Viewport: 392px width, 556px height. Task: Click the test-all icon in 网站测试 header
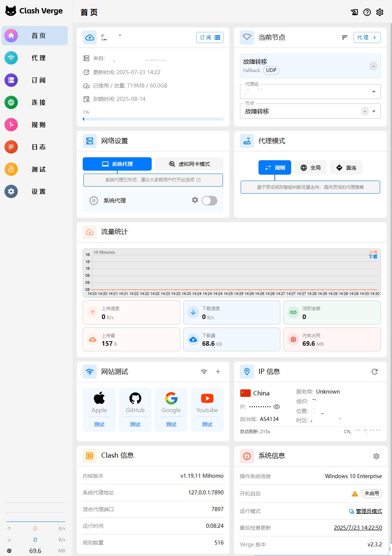pos(204,372)
